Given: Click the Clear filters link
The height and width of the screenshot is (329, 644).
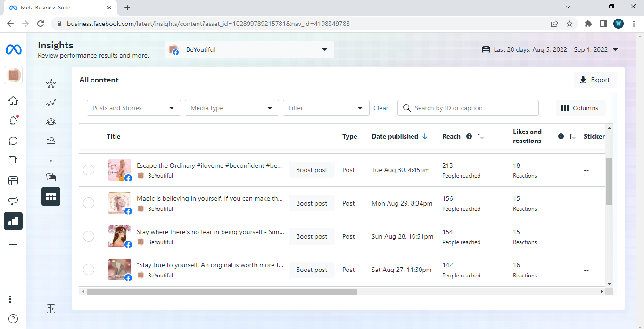Looking at the screenshot, I should [381, 108].
